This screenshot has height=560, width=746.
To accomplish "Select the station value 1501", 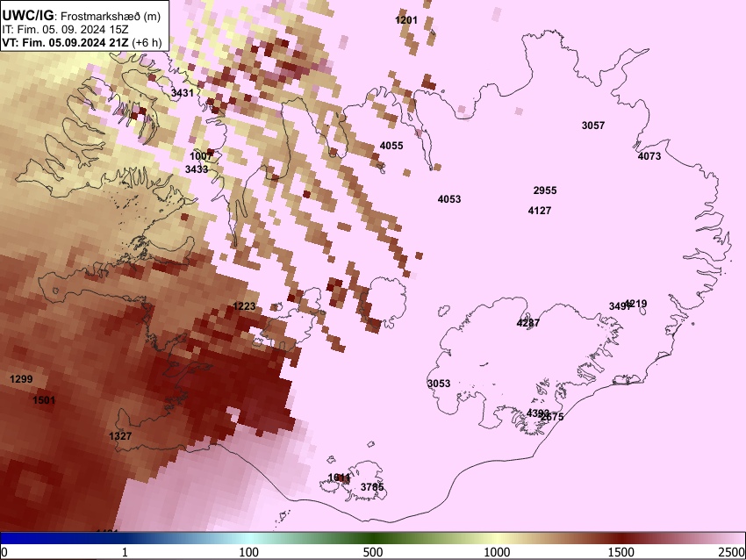I will pyautogui.click(x=44, y=400).
